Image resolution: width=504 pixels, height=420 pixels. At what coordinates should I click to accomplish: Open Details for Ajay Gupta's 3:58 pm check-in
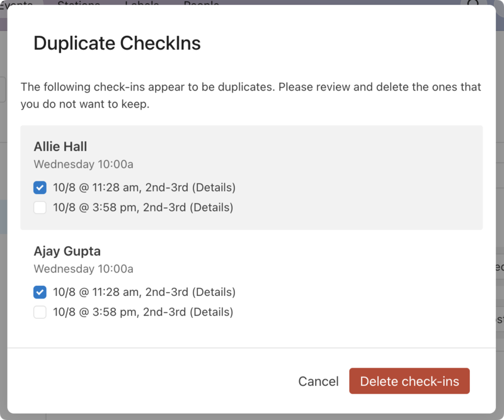[211, 312]
